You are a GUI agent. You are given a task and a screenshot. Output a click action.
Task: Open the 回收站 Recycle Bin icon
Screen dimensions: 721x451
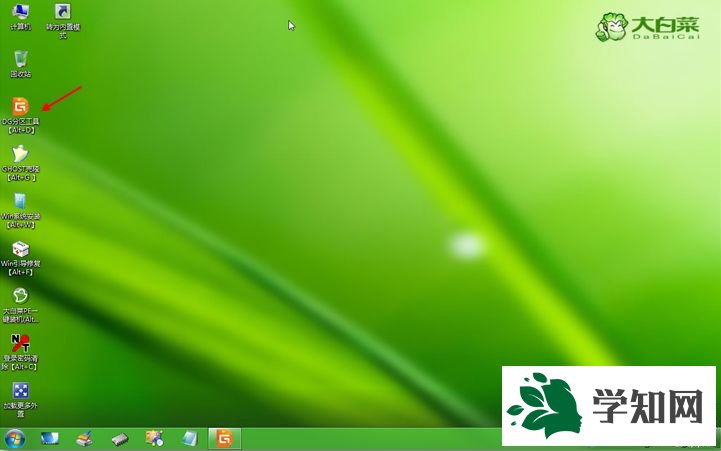tap(20, 63)
